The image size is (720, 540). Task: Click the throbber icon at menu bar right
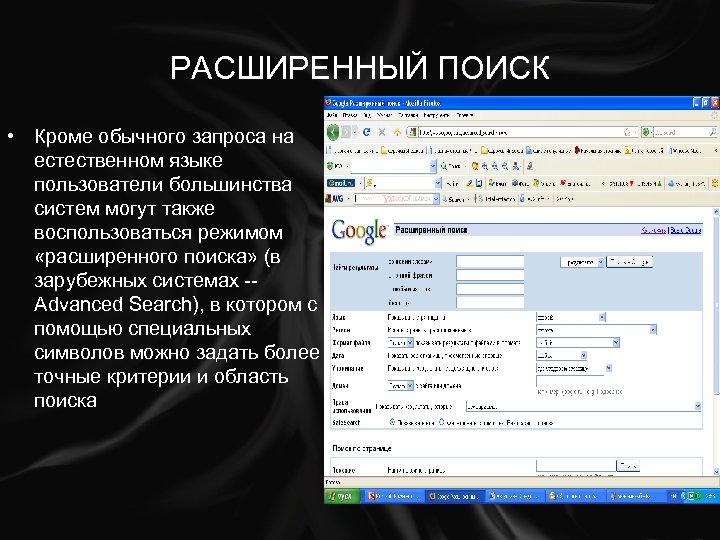coord(714,115)
